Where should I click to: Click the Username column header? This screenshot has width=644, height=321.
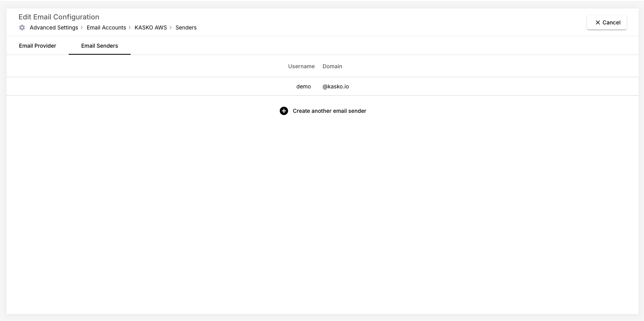pos(301,66)
